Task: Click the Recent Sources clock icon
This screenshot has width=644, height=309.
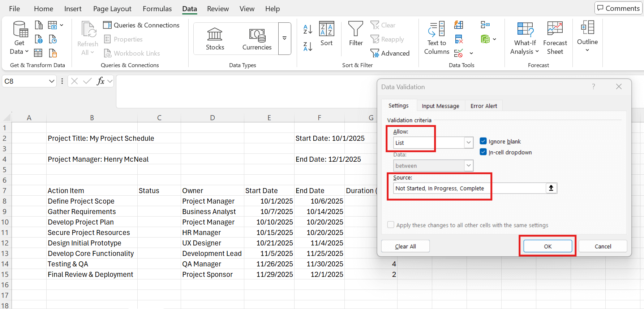Action: [x=53, y=39]
